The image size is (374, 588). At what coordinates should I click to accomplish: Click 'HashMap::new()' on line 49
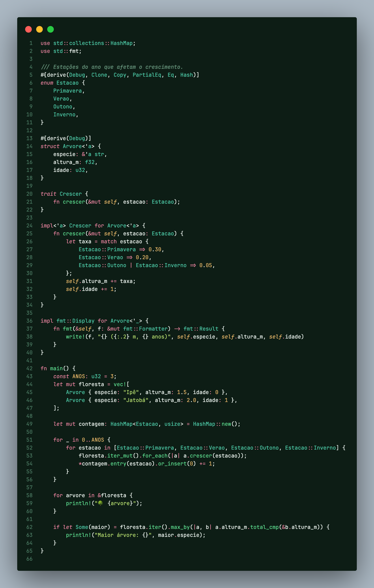click(215, 424)
